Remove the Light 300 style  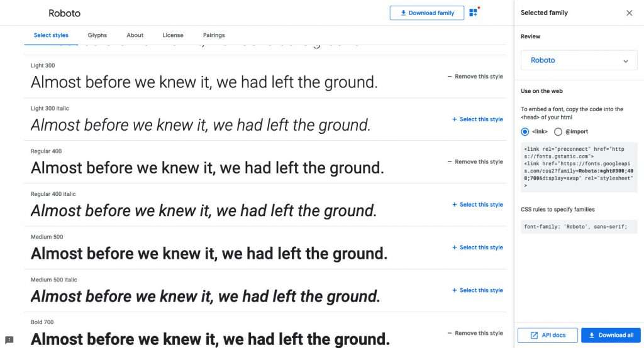(x=475, y=77)
